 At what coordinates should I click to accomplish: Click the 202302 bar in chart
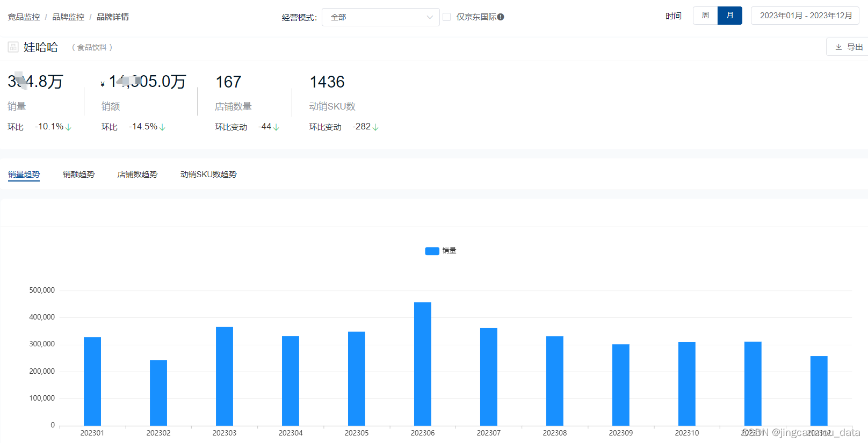158,393
